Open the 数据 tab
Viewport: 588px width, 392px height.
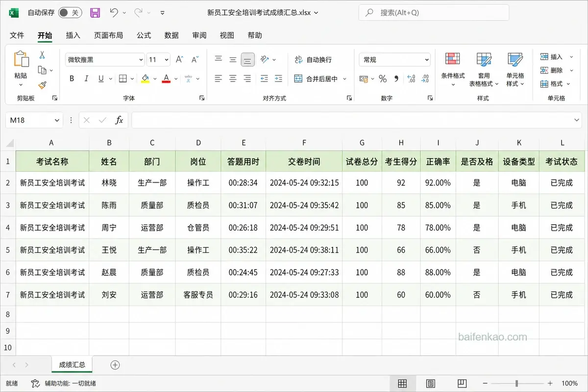(171, 35)
